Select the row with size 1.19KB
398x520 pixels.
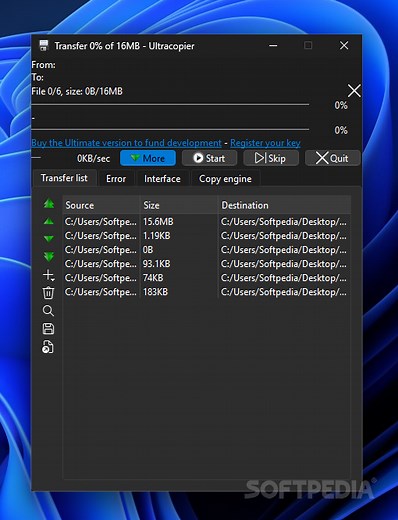coord(207,236)
